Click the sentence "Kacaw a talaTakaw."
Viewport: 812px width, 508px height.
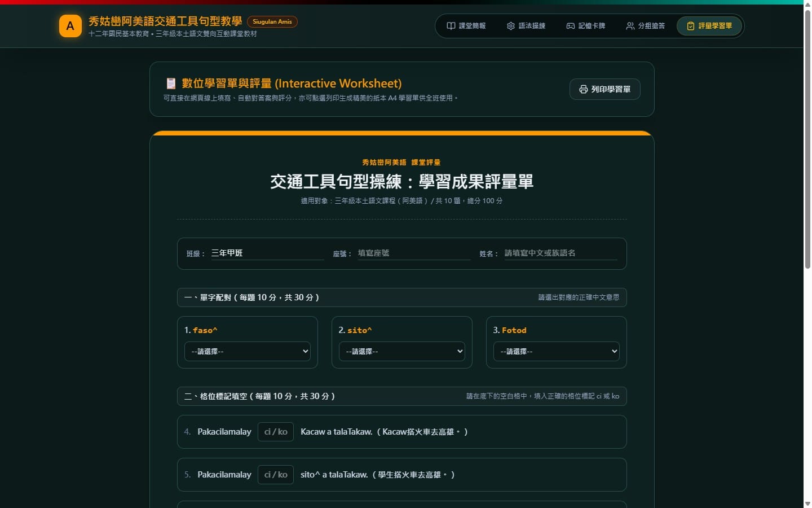pos(337,432)
